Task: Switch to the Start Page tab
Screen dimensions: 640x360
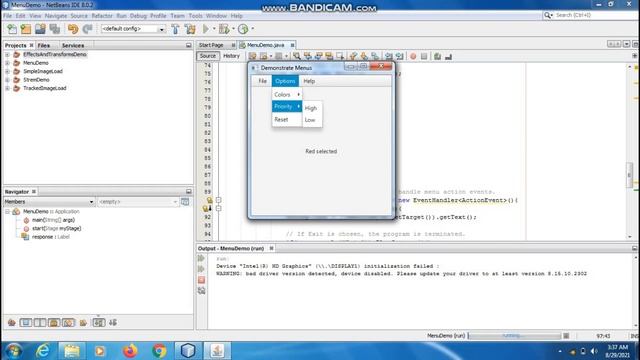Action: [x=211, y=45]
